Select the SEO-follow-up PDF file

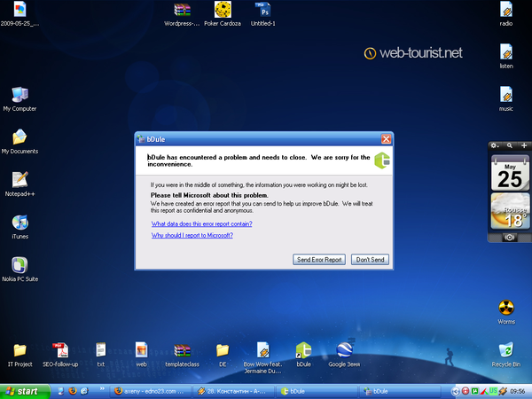click(60, 355)
